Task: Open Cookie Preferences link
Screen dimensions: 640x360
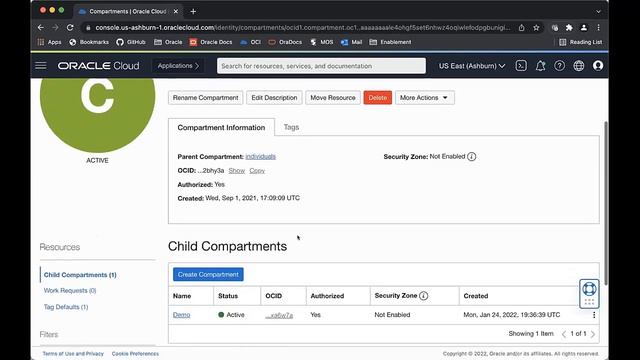Action: pos(135,353)
